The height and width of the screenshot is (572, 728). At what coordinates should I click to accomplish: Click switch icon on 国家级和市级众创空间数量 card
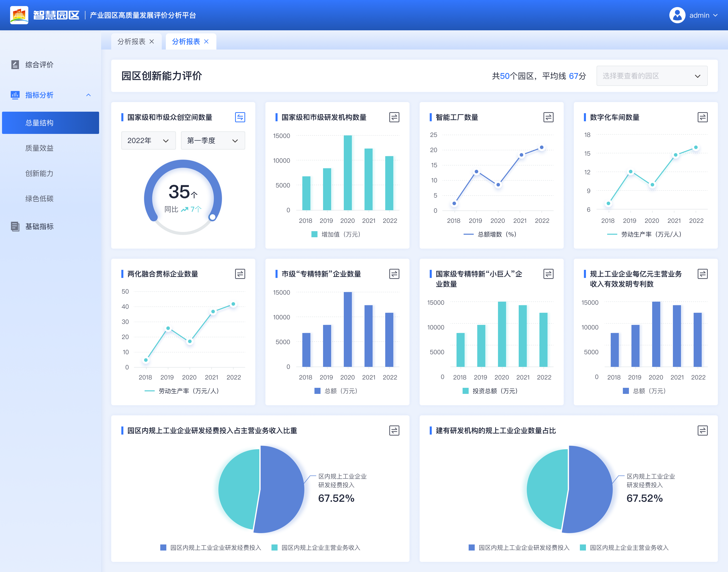coord(240,117)
